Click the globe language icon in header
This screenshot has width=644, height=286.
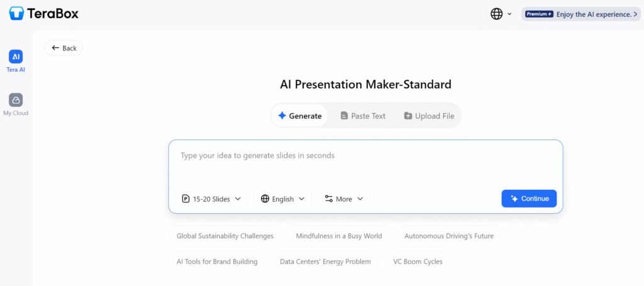pyautogui.click(x=497, y=14)
